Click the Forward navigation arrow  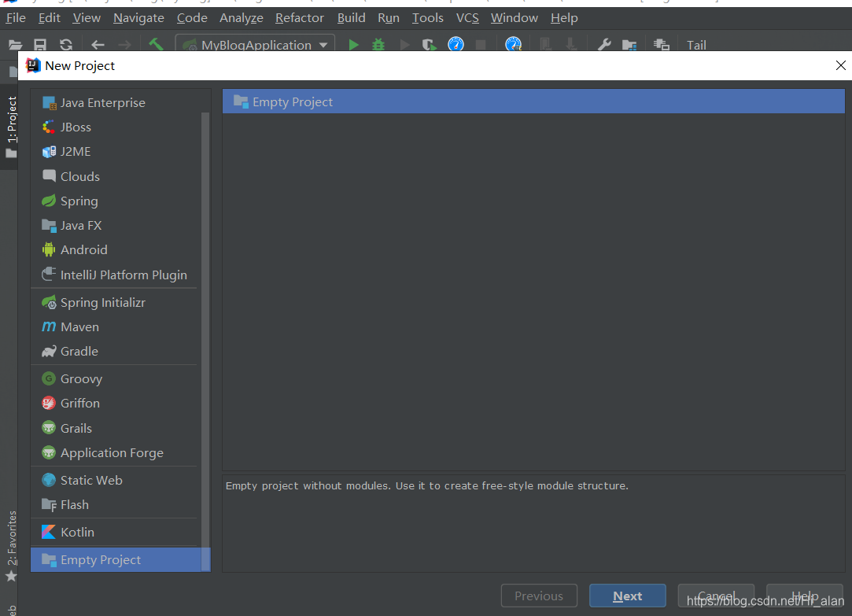click(124, 45)
